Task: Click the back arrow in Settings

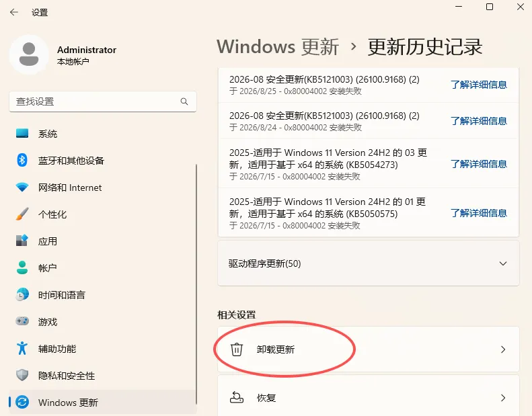Action: [x=14, y=13]
